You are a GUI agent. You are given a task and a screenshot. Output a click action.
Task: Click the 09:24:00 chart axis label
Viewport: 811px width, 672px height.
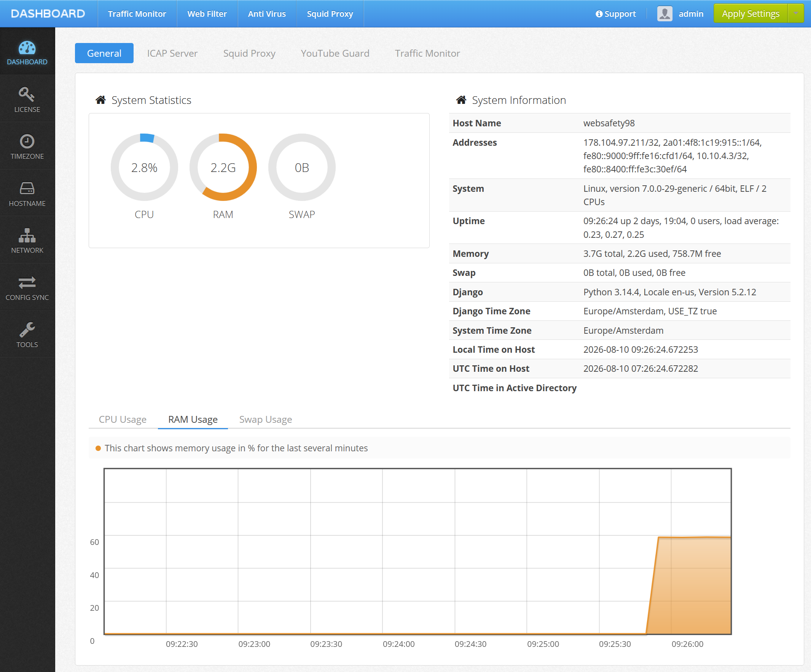coord(398,644)
